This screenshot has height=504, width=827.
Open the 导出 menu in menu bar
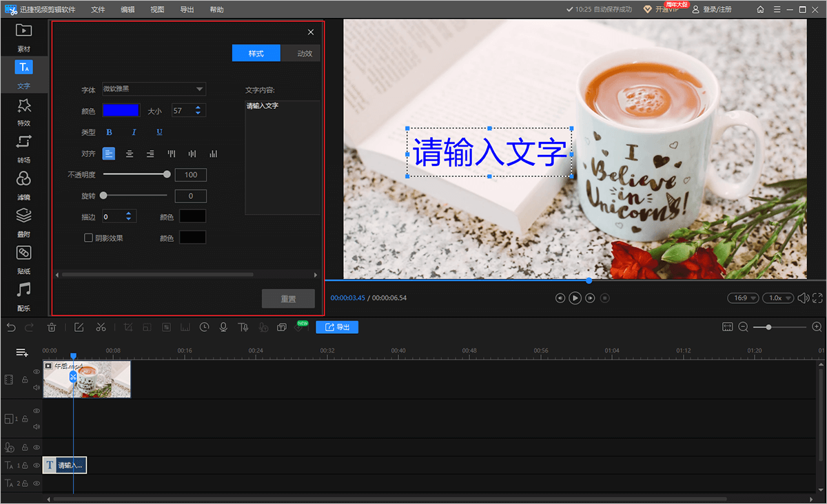click(x=187, y=10)
